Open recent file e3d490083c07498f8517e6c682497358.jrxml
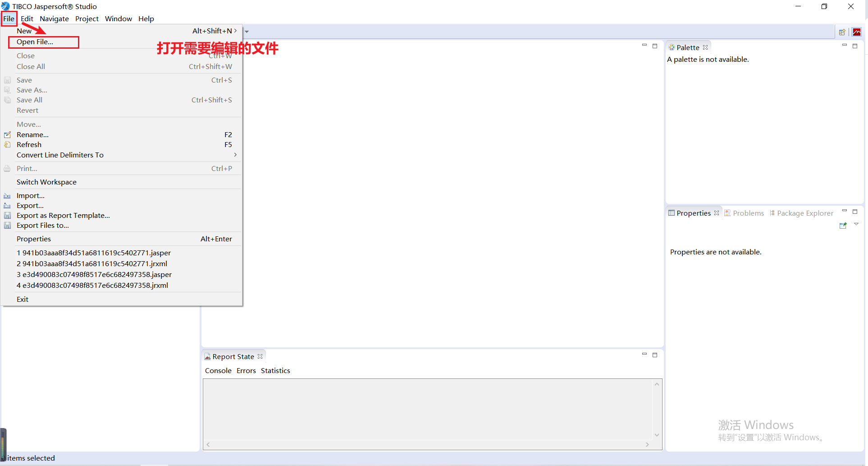Viewport: 868px width, 466px height. [122, 285]
